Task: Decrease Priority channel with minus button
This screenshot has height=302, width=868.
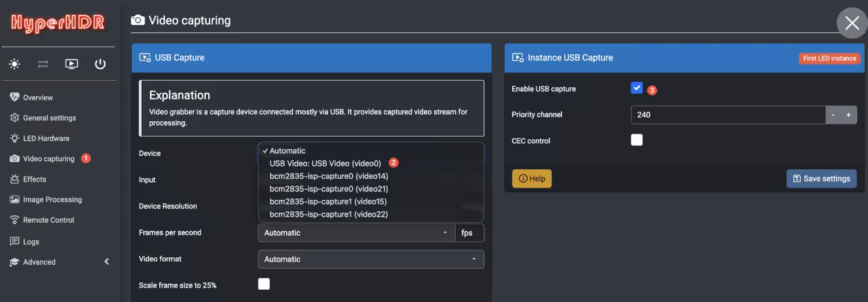Action: 833,114
